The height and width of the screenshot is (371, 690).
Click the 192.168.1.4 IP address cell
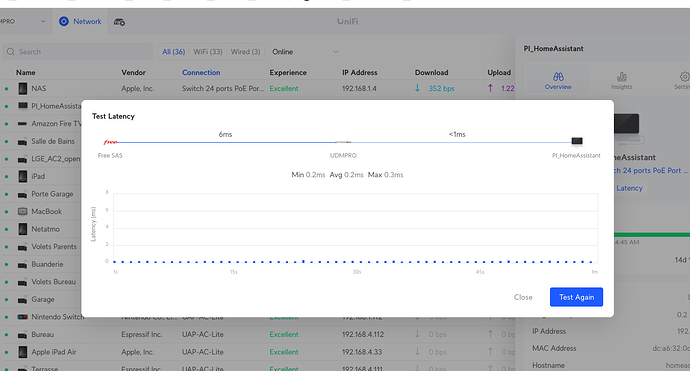coord(359,88)
